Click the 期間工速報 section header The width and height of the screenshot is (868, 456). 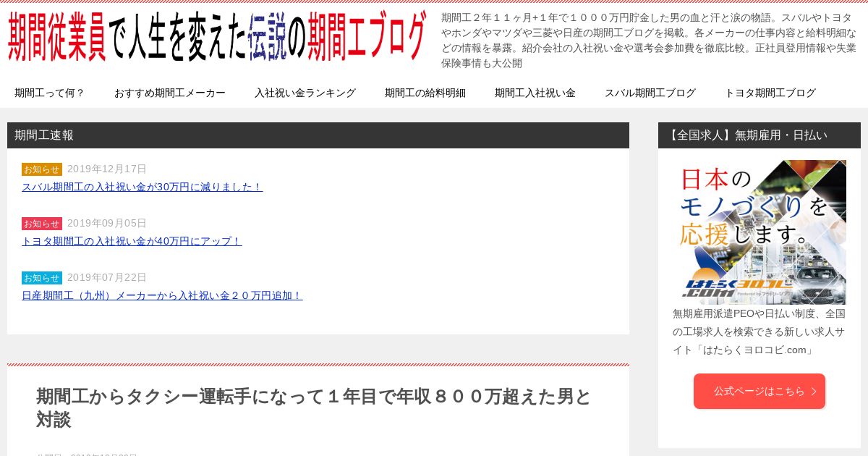click(318, 135)
